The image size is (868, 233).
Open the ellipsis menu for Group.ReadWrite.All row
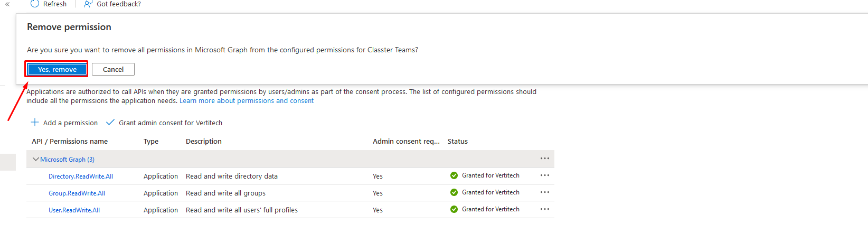(545, 192)
